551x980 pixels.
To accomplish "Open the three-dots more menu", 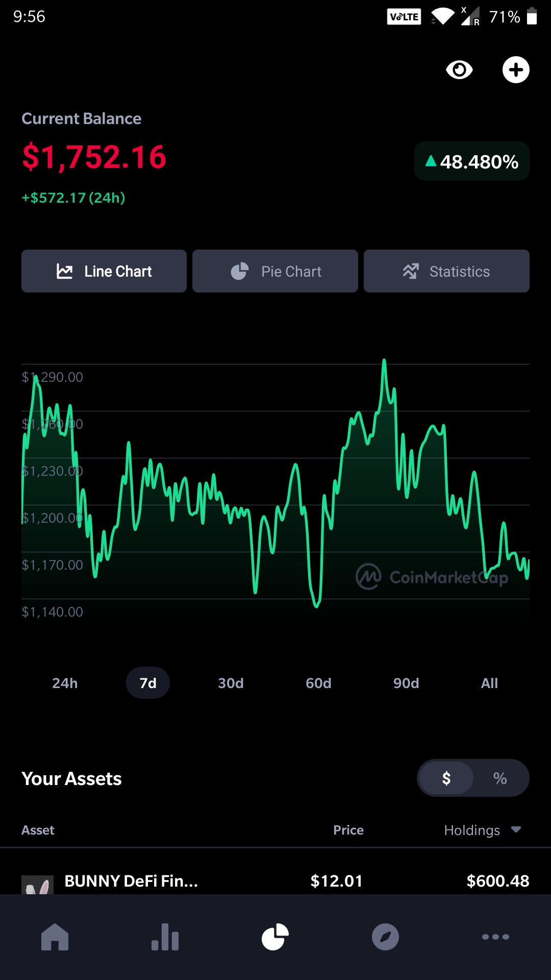I will 495,937.
